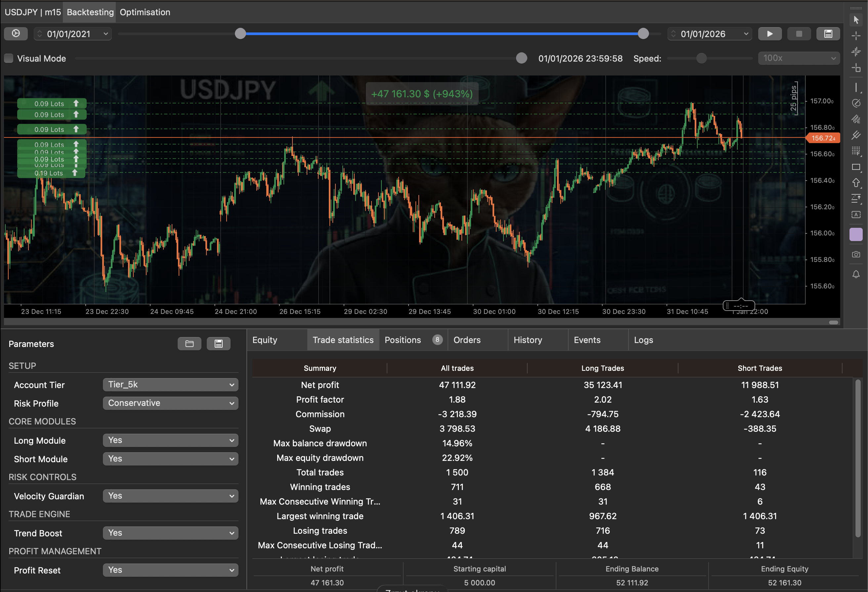Open the Account Tier dropdown
The height and width of the screenshot is (592, 868).
coord(170,385)
